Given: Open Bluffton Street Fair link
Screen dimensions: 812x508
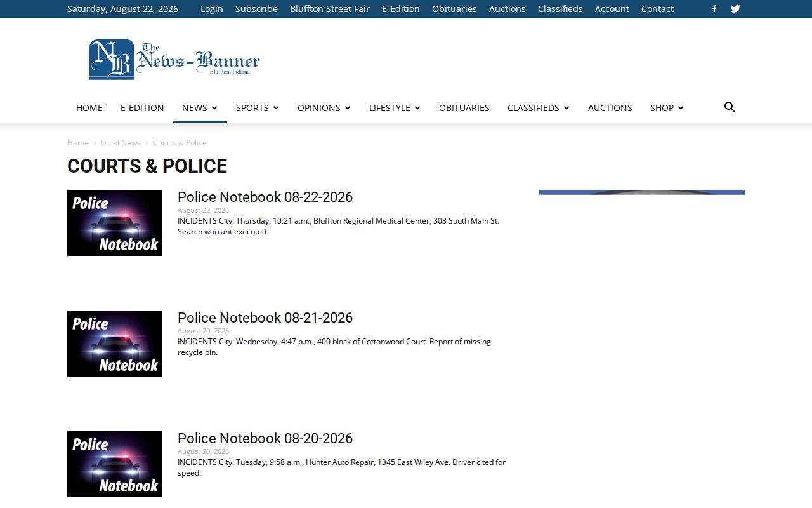Looking at the screenshot, I should pyautogui.click(x=330, y=9).
